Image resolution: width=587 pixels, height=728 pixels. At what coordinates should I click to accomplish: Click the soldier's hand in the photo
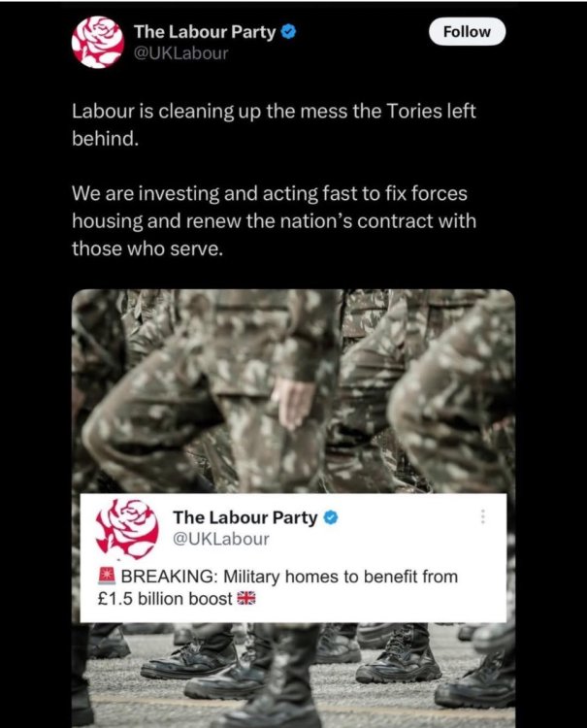[292, 403]
